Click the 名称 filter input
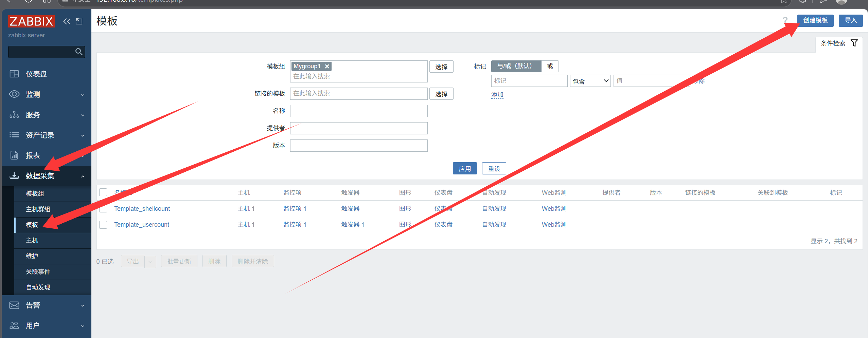The height and width of the screenshot is (338, 868). (x=359, y=111)
